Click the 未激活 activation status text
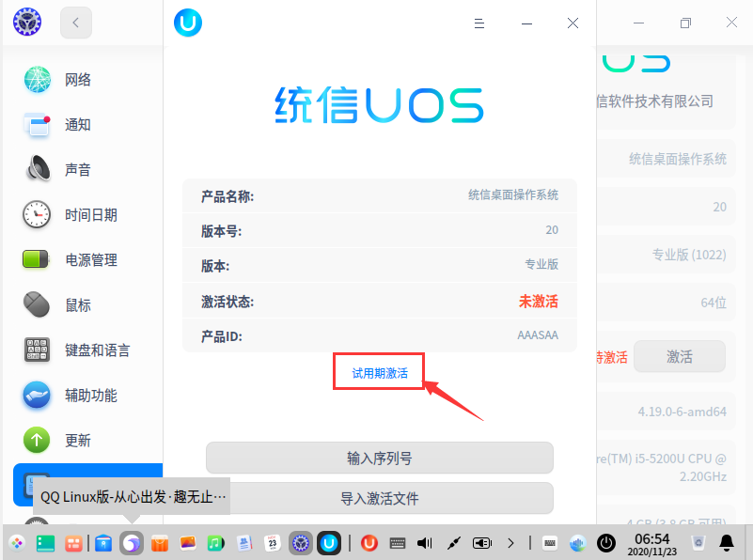Screen dimensions: 753x560 [x=539, y=302]
